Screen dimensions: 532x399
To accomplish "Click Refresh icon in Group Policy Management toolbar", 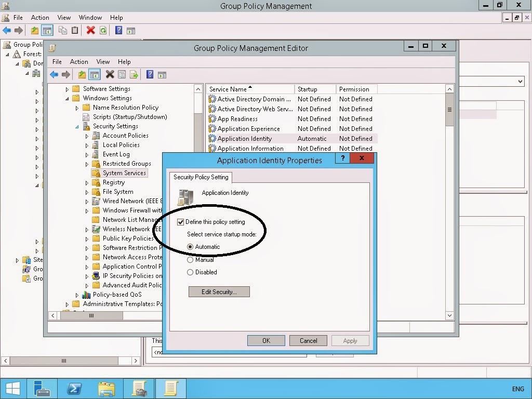I will (103, 31).
